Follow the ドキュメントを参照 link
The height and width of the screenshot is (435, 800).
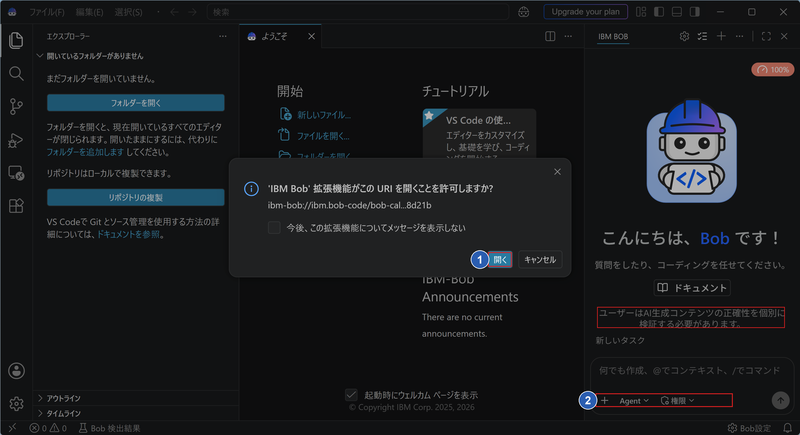[x=128, y=235]
